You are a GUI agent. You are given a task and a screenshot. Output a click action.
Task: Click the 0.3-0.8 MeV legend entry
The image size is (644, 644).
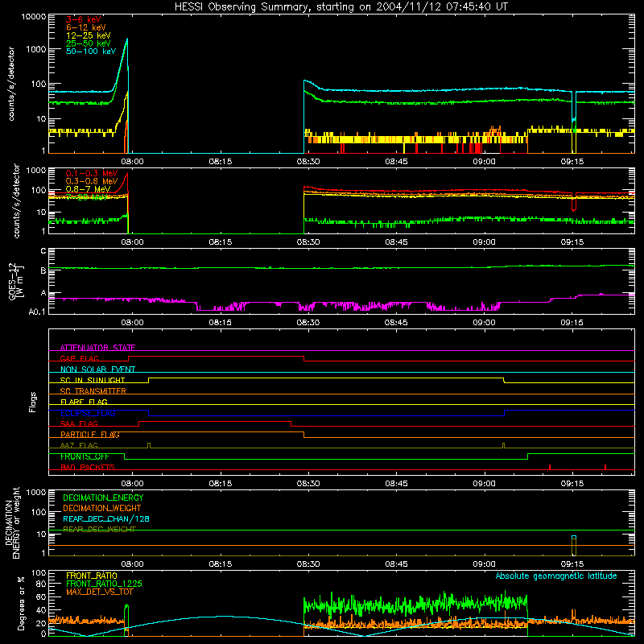[92, 181]
